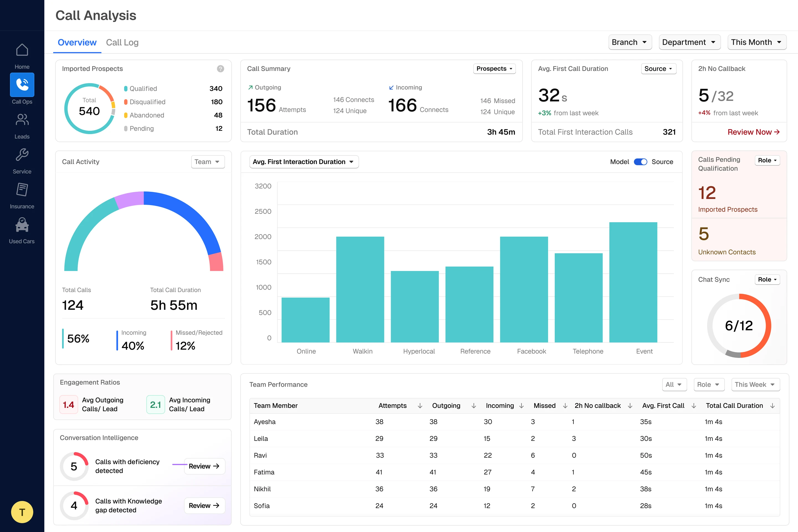Open the All filter in Team Performance
798x532 pixels.
(674, 385)
